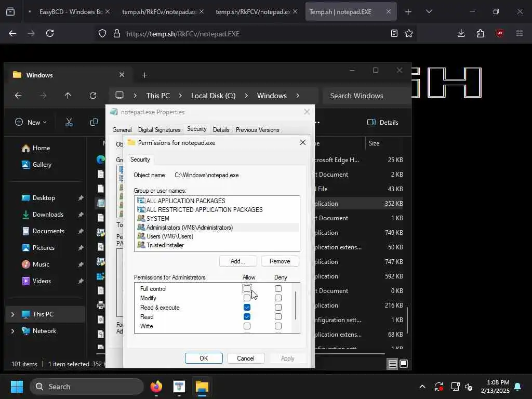Switch to details list view icon

point(393,364)
